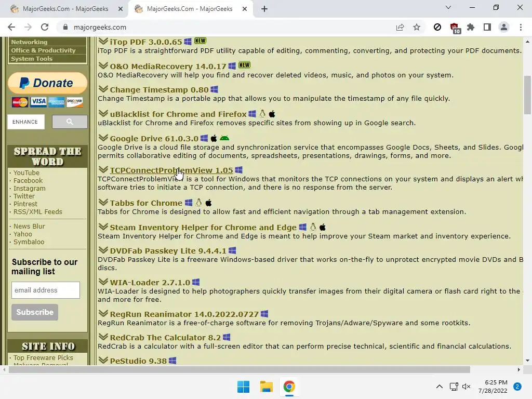Screen dimensions: 532x399
Task: Click the Apple icon next to Steam Inventory Helper
Action: [x=323, y=227]
